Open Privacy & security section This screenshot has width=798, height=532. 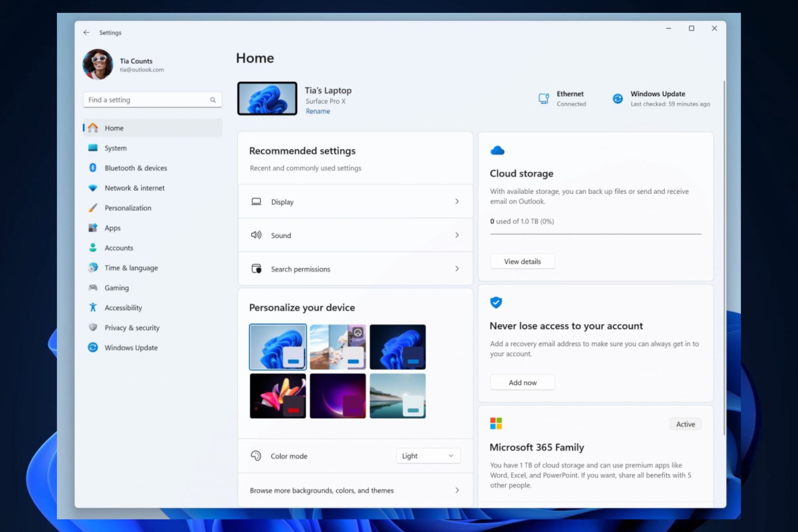131,328
